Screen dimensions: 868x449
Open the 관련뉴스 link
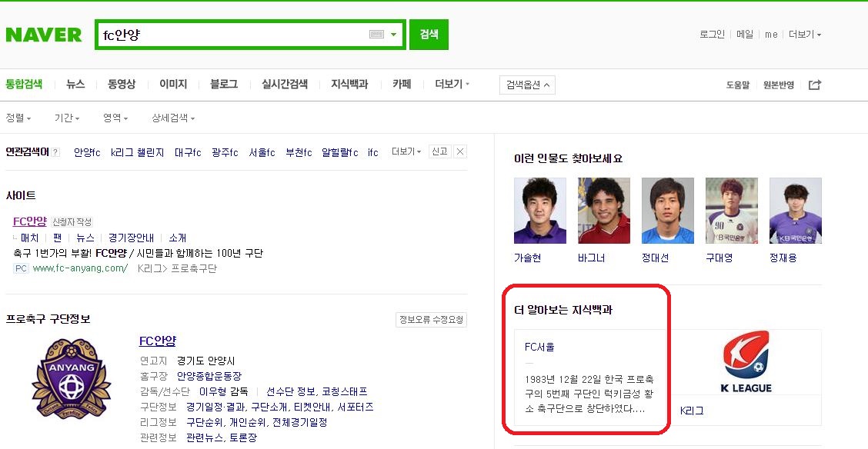(x=204, y=437)
